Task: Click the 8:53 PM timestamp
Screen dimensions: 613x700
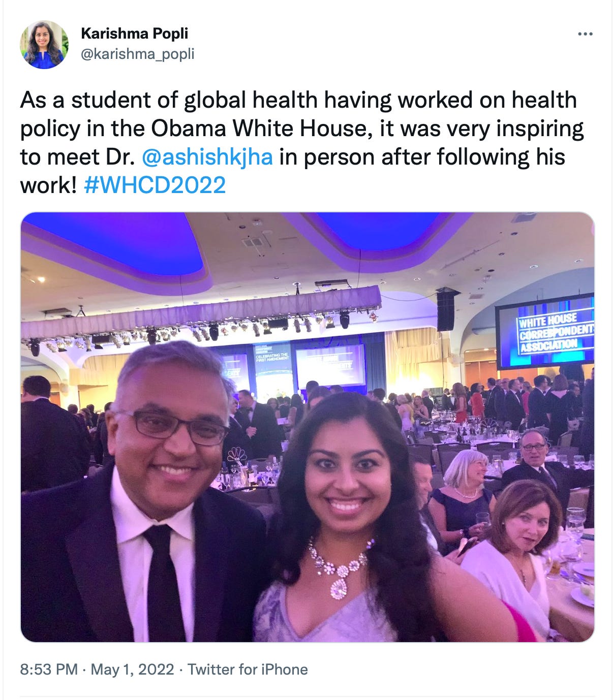Action: [49, 669]
